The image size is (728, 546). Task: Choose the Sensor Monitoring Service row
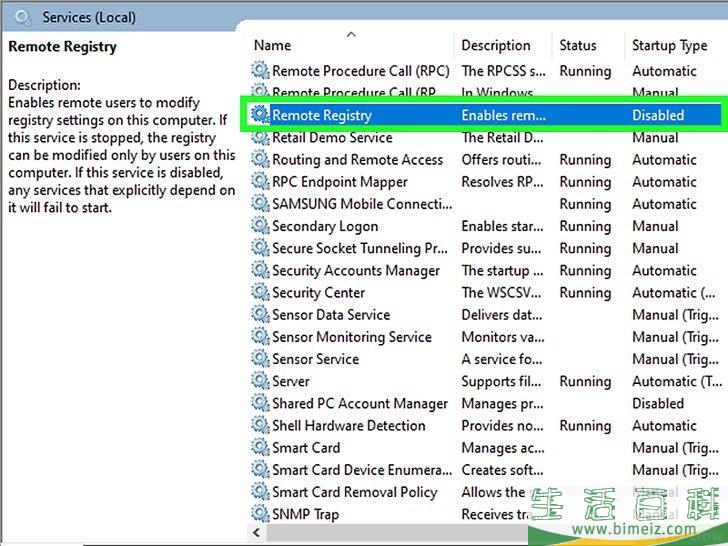pyautogui.click(x=352, y=337)
